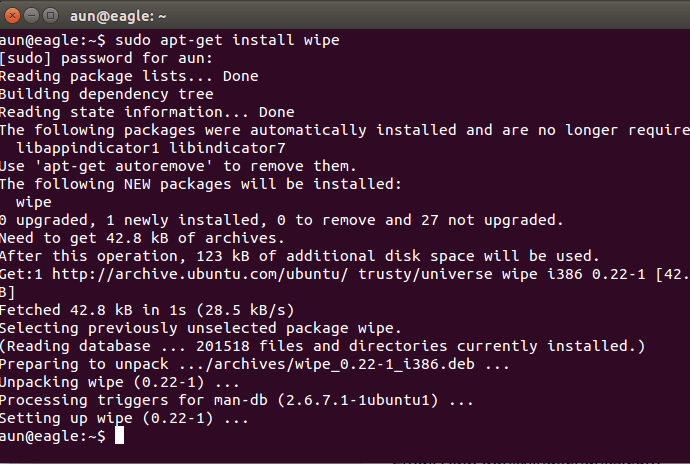Click the 'Reading state information... Done' line
The height and width of the screenshot is (464, 690).
coord(147,112)
